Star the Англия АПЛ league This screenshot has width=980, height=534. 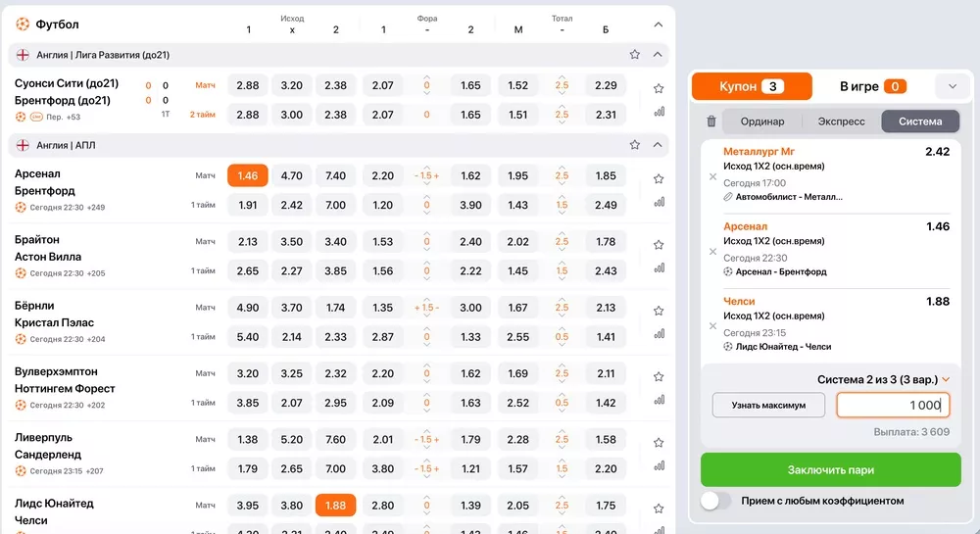[x=635, y=145]
